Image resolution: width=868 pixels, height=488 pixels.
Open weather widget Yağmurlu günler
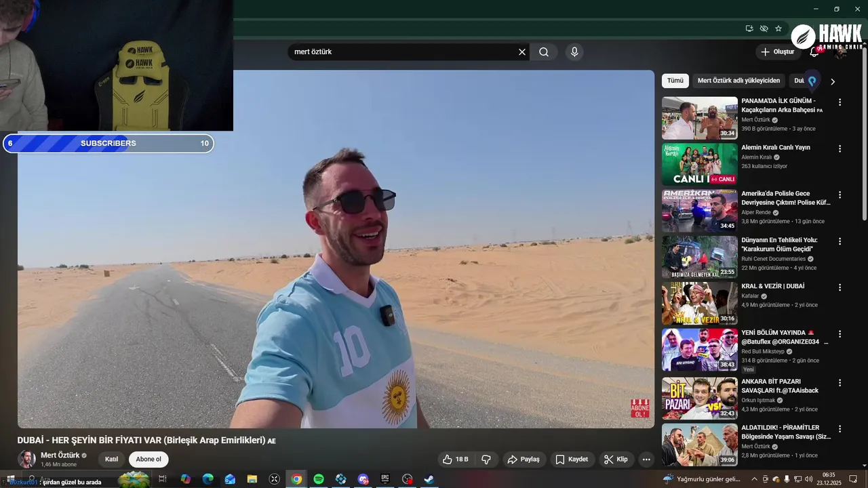click(702, 479)
